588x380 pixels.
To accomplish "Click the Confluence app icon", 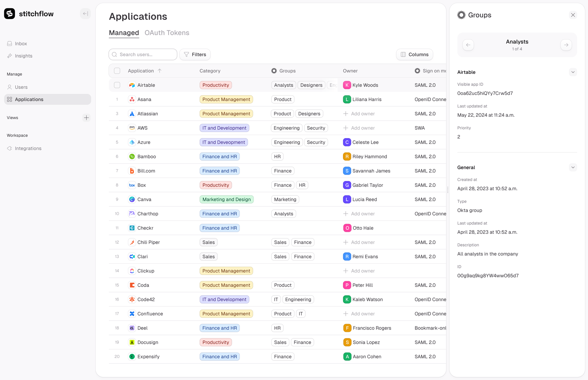I will [132, 314].
